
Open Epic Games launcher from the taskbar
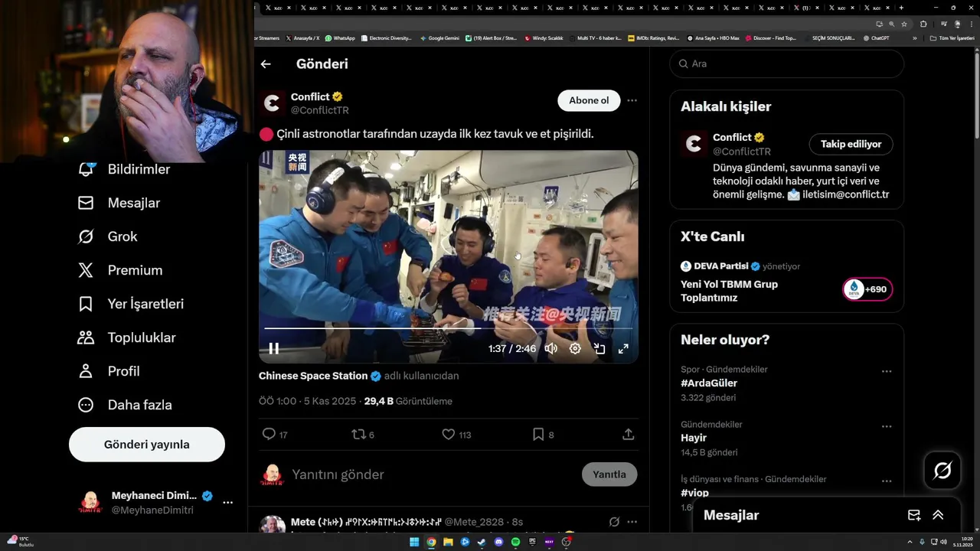click(x=532, y=542)
